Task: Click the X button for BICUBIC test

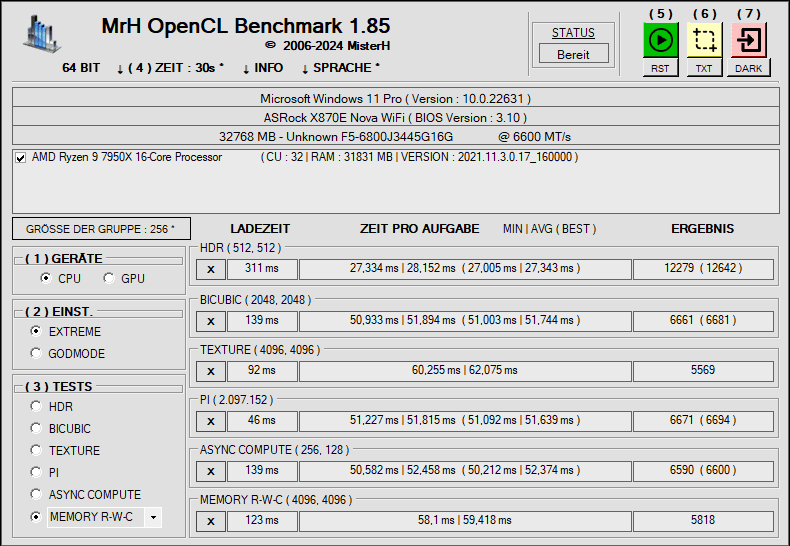Action: tap(211, 321)
